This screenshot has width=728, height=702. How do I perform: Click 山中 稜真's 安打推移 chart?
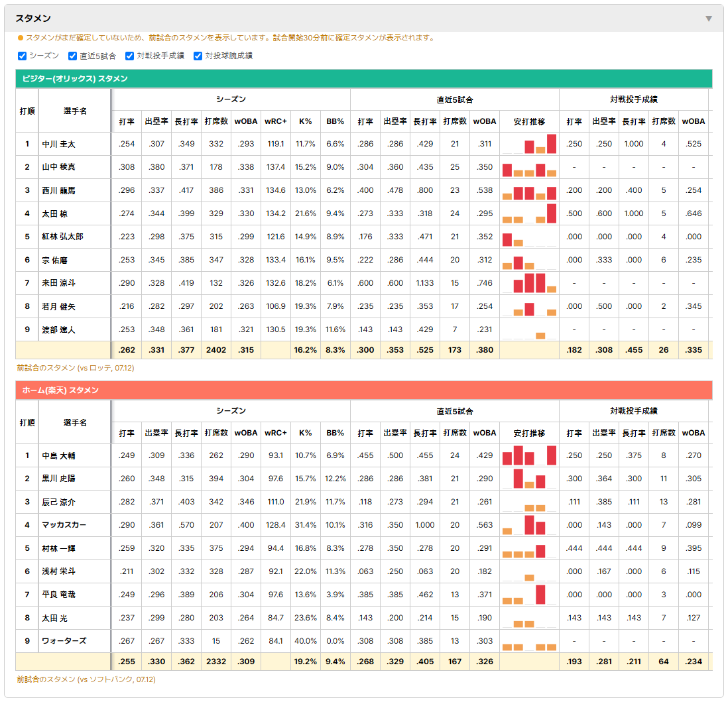coord(529,167)
